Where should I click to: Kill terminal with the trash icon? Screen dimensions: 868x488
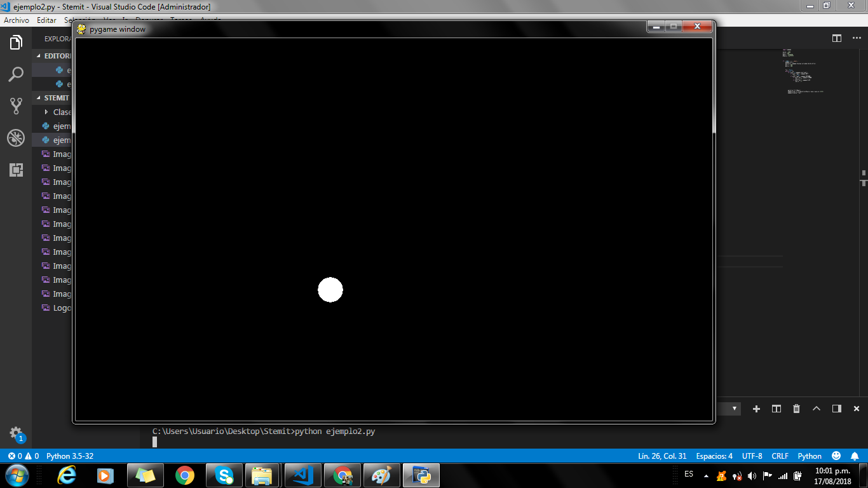(x=796, y=409)
